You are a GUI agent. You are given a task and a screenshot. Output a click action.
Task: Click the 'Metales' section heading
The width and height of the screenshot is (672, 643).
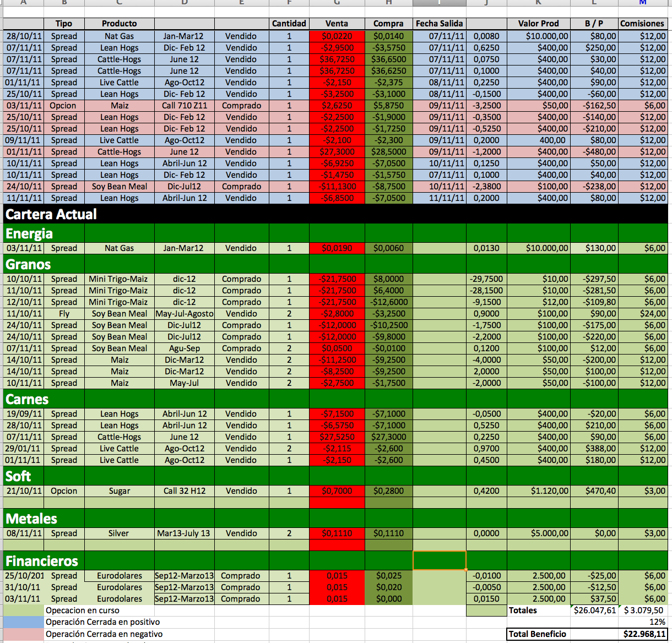pyautogui.click(x=31, y=519)
